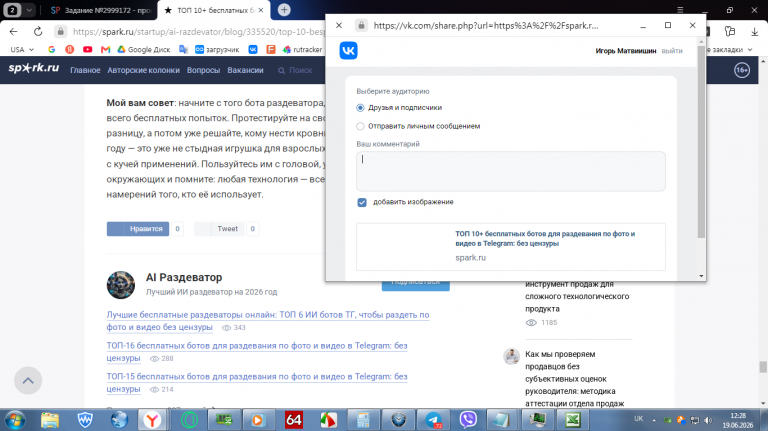Screen dimensions: 768x431
Task: Open the rutracker bookmark
Action: pyautogui.click(x=303, y=49)
